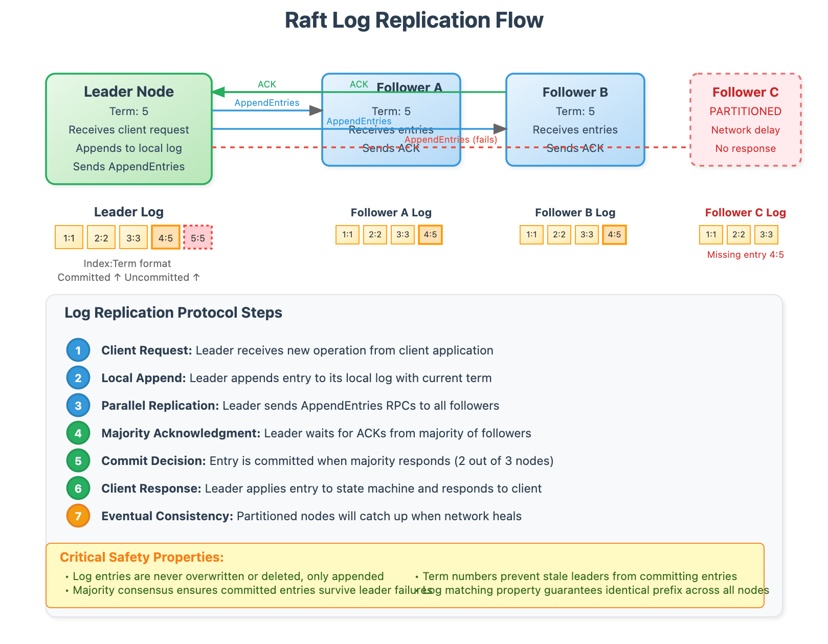Viewport: 828px width, 644px height.
Task: Click the 'Committed ↑ Uncommitted ↑' label
Action: click(x=128, y=277)
